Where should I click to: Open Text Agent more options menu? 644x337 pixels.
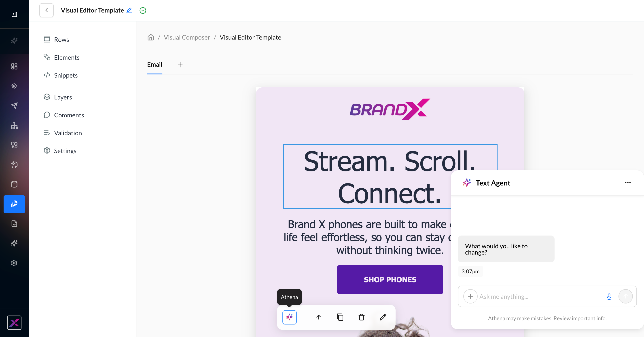click(x=628, y=183)
